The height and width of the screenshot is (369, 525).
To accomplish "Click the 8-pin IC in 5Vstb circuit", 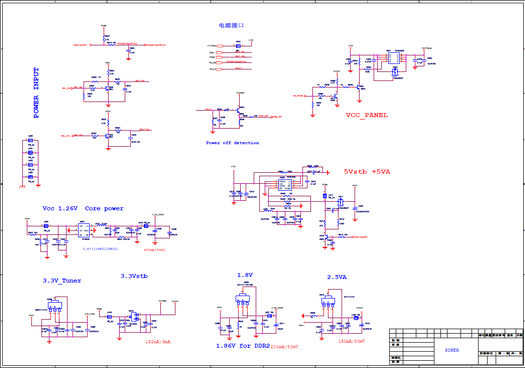I will [x=285, y=184].
